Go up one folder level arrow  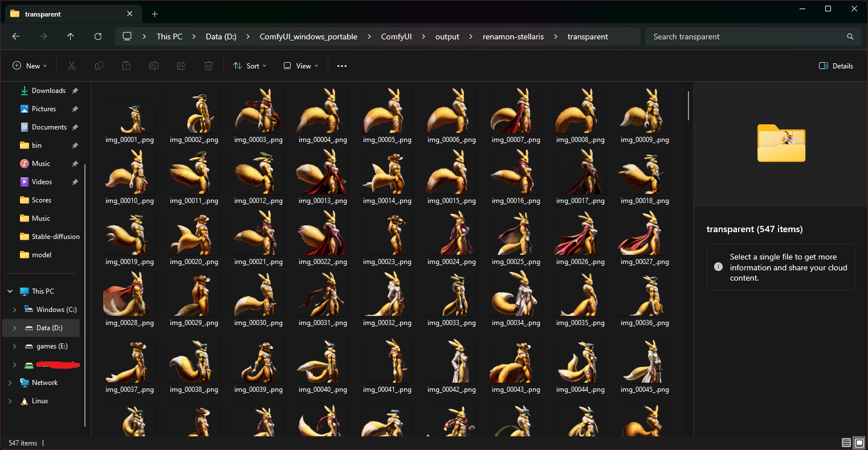pyautogui.click(x=71, y=37)
